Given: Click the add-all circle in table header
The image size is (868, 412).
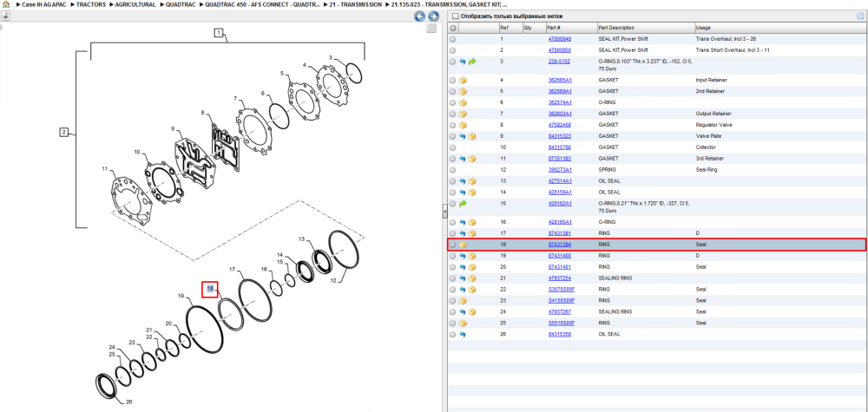Looking at the screenshot, I should point(452,28).
